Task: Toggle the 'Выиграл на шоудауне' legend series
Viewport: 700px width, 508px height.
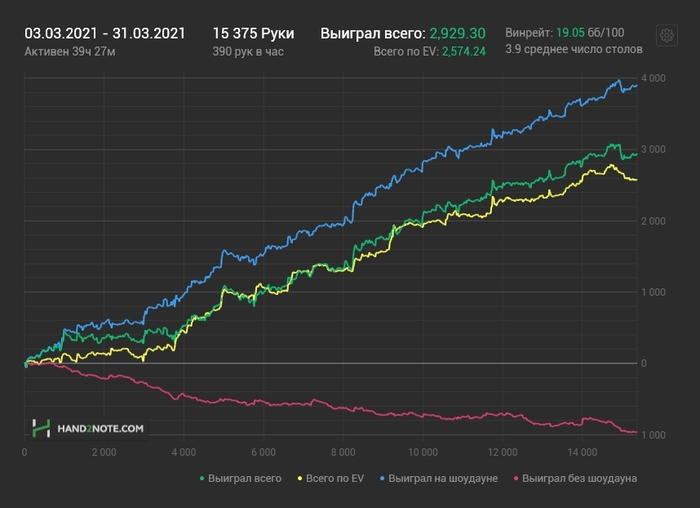Action: point(438,479)
